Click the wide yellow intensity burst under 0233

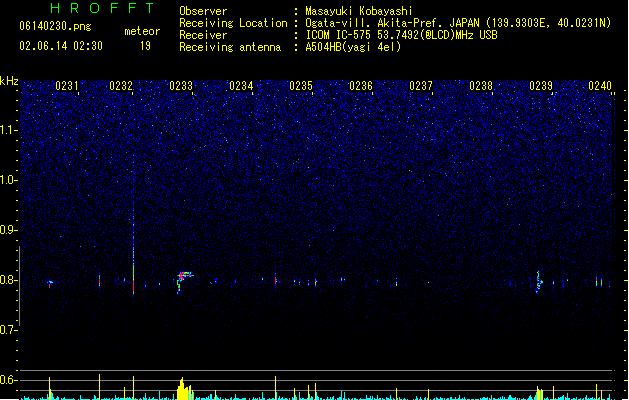[x=185, y=389]
